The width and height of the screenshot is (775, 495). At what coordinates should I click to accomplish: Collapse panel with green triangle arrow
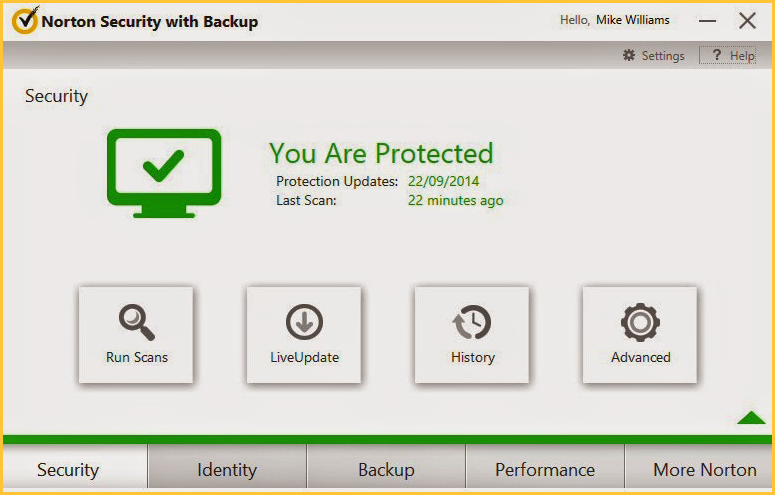tap(751, 417)
